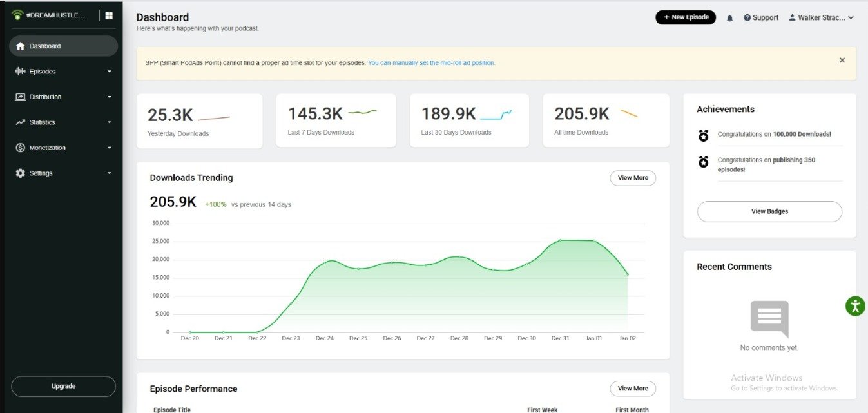Click the New Episode button
Viewport: 868px width, 413px height.
[x=685, y=17]
